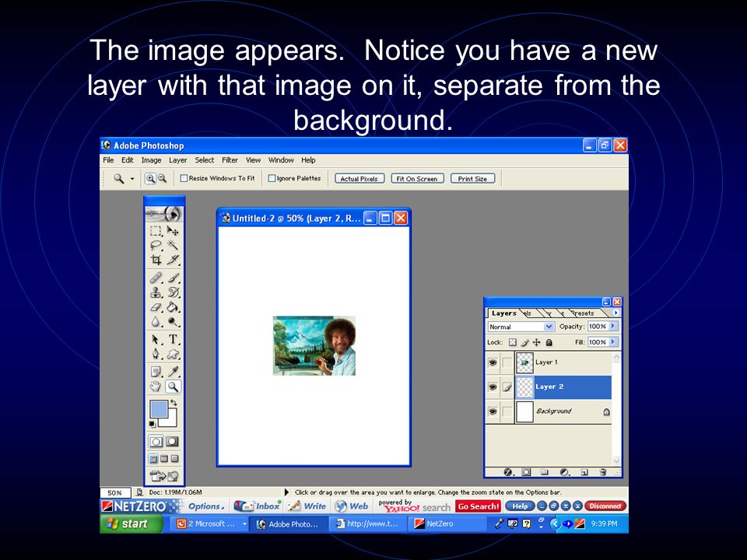Enable Ignore Palettes checkbox
The height and width of the screenshot is (560, 747).
coord(272,179)
